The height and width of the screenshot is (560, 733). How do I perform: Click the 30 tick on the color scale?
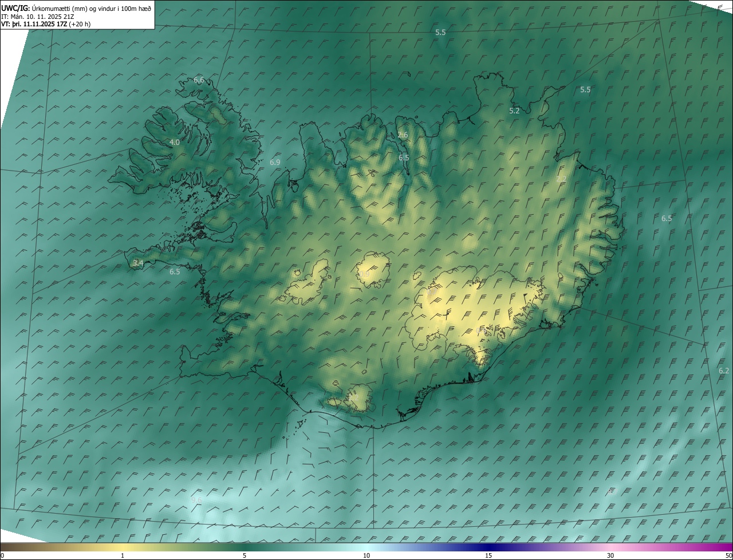click(610, 556)
